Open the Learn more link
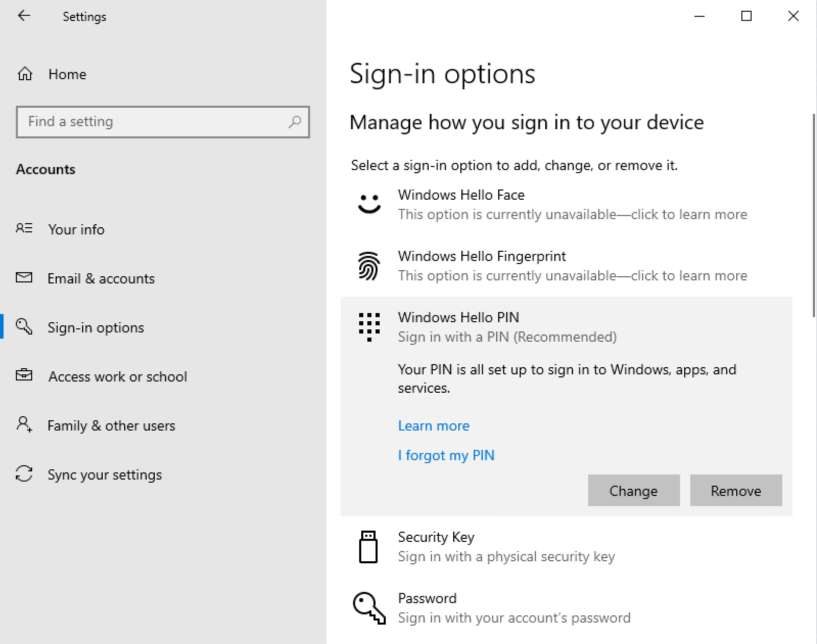 point(433,425)
